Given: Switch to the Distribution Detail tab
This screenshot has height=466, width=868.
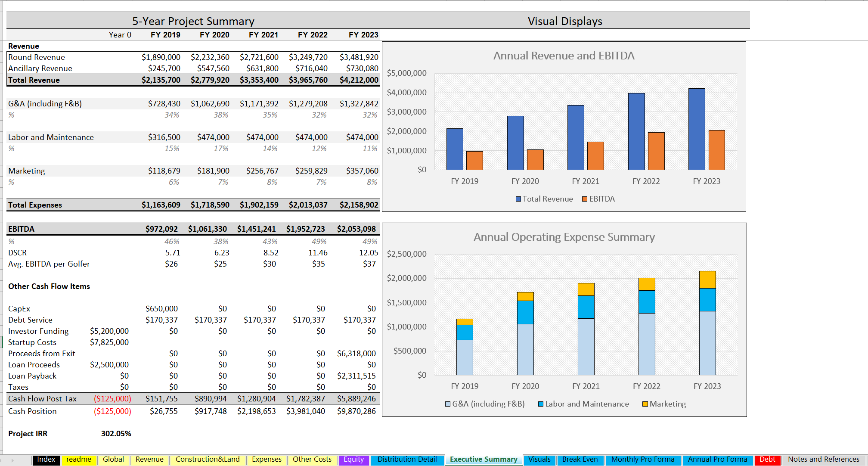Looking at the screenshot, I should 407,460.
